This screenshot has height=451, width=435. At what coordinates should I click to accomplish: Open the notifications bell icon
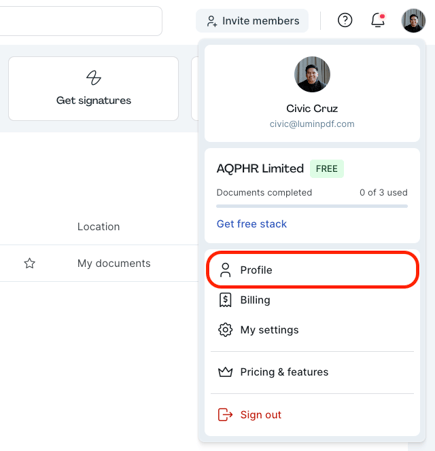click(x=378, y=20)
